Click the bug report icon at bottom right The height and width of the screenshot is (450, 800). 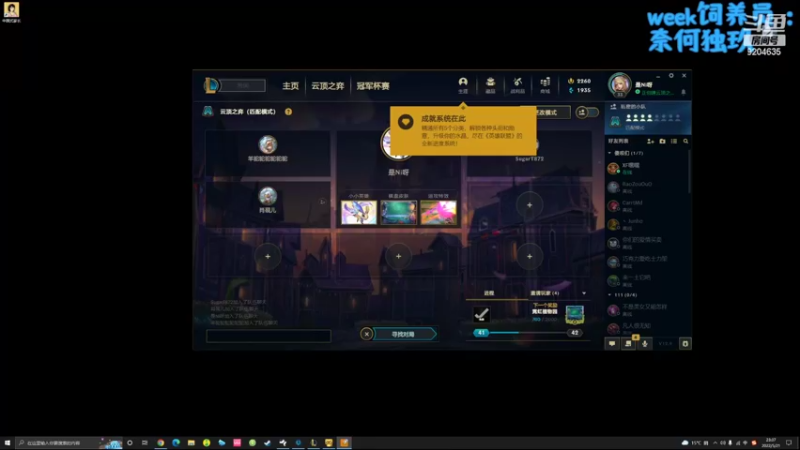coord(685,344)
